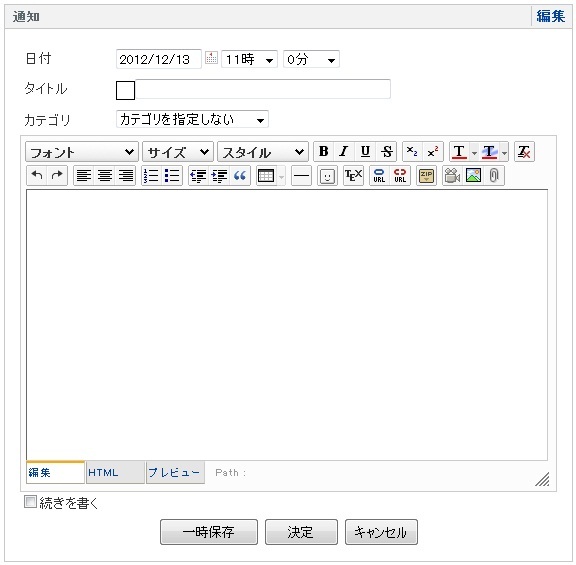Enable the 続きを書く checkbox
The width and height of the screenshot is (576, 565).
(30, 501)
